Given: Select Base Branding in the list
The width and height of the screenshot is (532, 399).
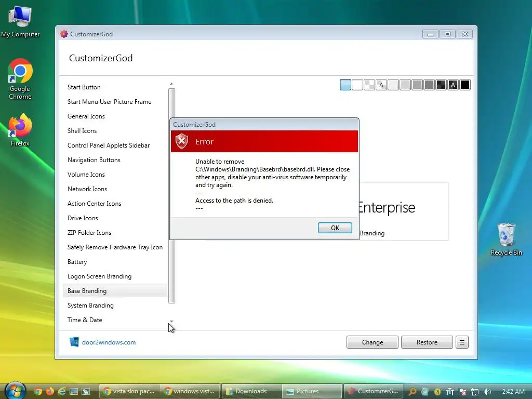Looking at the screenshot, I should coord(115,291).
